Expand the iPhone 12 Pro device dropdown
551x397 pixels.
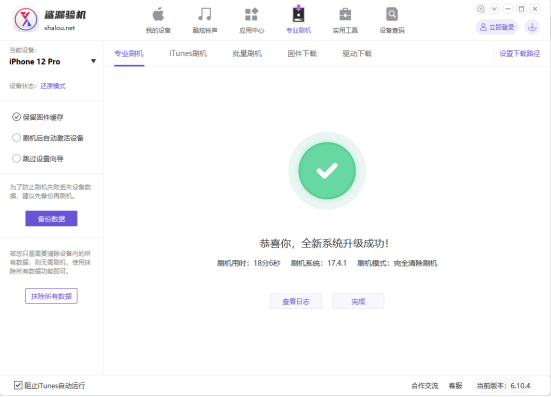tap(93, 61)
